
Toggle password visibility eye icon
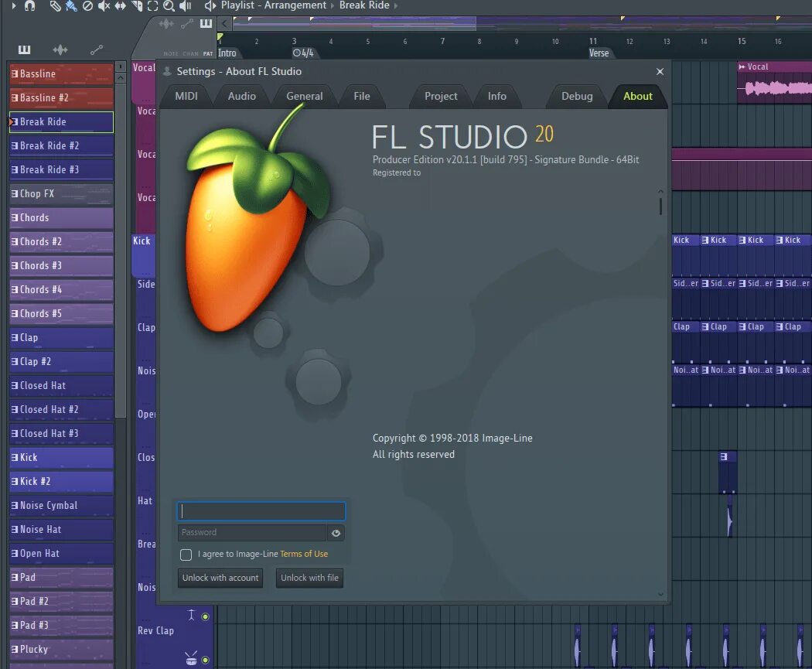[336, 533]
